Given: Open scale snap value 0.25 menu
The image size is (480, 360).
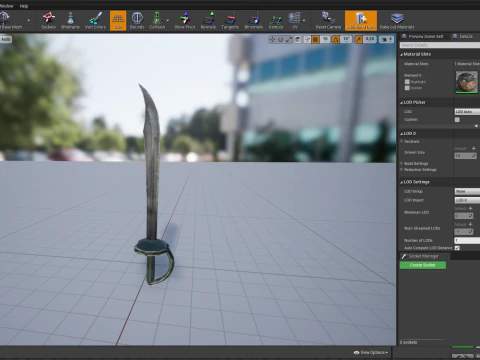Looking at the screenshot, I should pos(370,40).
